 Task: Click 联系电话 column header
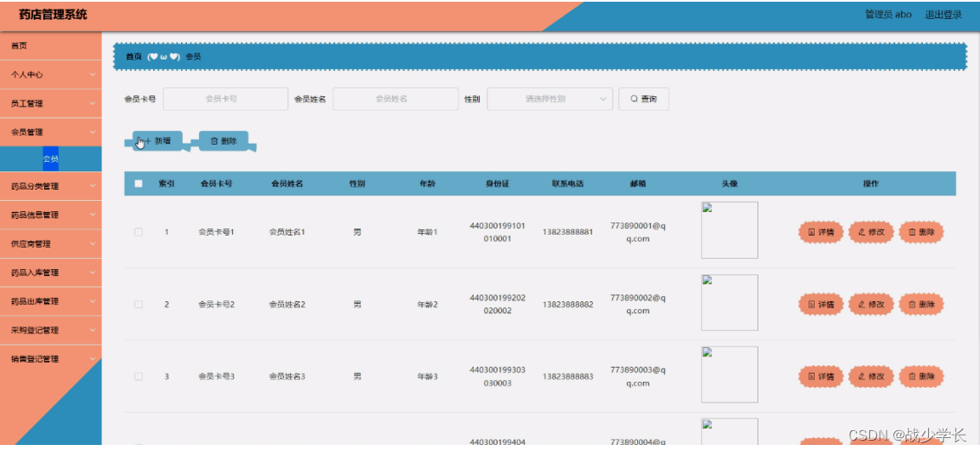(568, 184)
